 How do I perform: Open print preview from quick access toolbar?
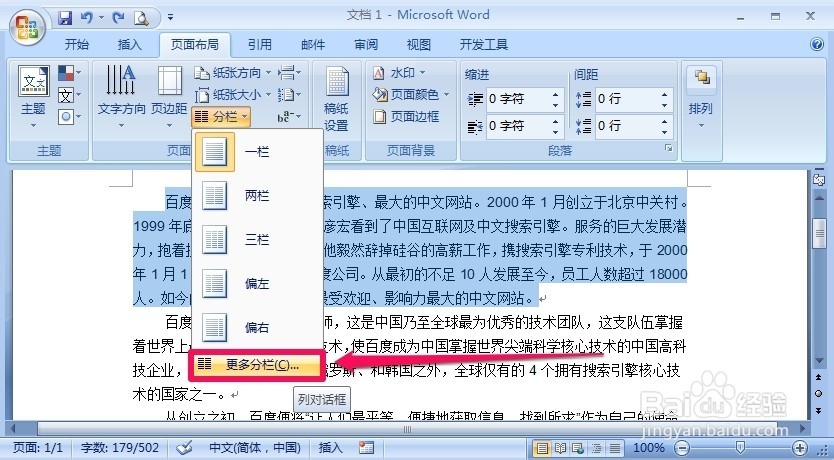pos(141,19)
